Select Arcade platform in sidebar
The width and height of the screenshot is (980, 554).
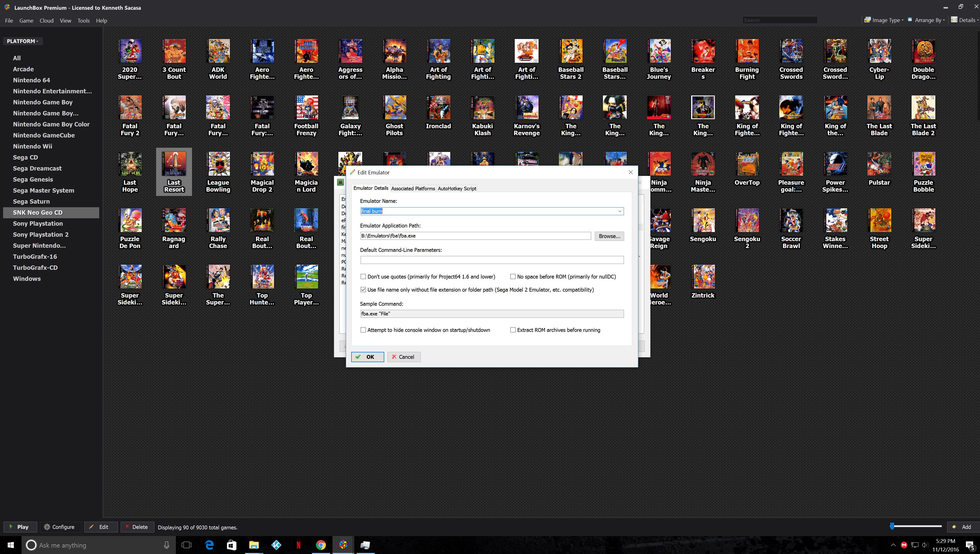click(x=23, y=69)
